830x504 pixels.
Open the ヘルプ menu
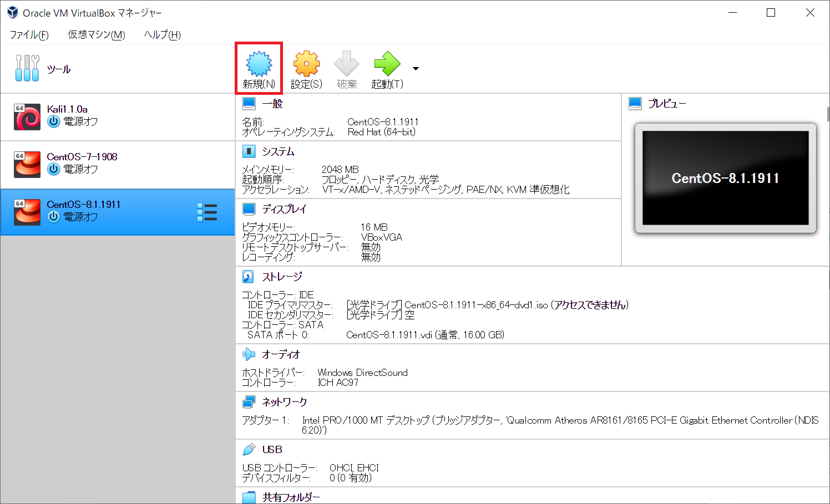160,34
